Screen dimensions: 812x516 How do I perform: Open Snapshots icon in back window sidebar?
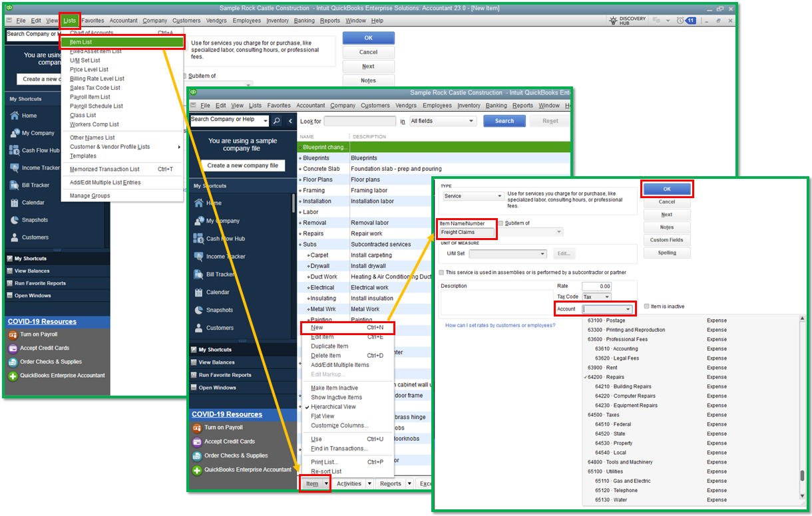coord(15,220)
